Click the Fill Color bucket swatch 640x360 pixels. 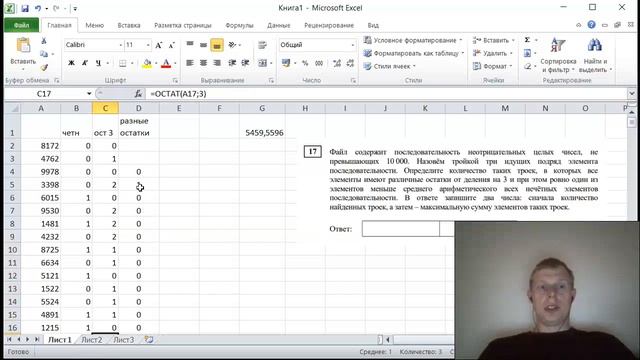coord(147,63)
